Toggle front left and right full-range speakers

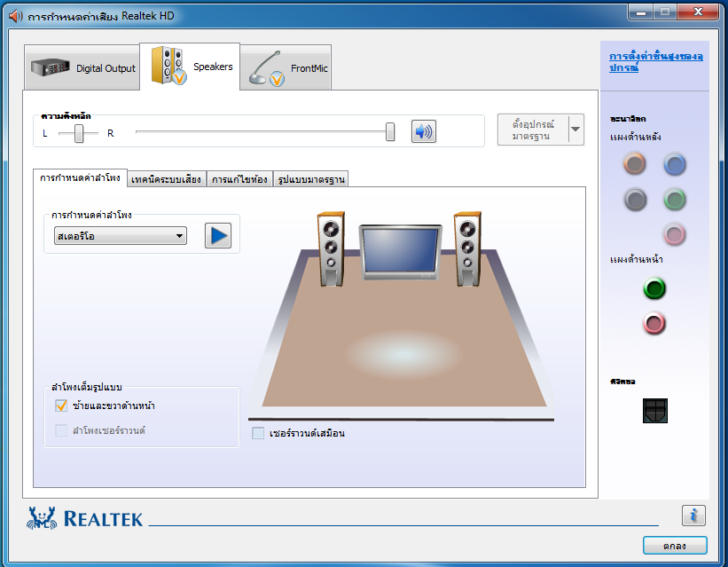point(61,406)
